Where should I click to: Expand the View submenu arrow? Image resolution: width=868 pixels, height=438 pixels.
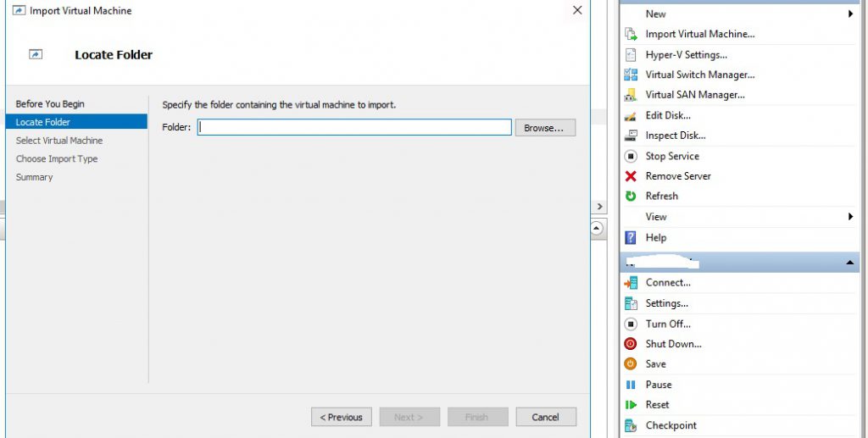(850, 217)
